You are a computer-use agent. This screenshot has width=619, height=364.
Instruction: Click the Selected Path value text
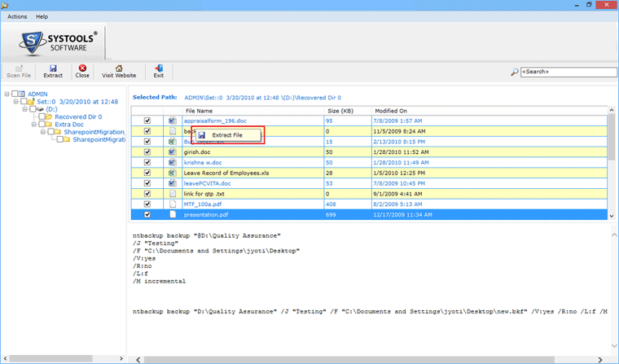click(262, 98)
